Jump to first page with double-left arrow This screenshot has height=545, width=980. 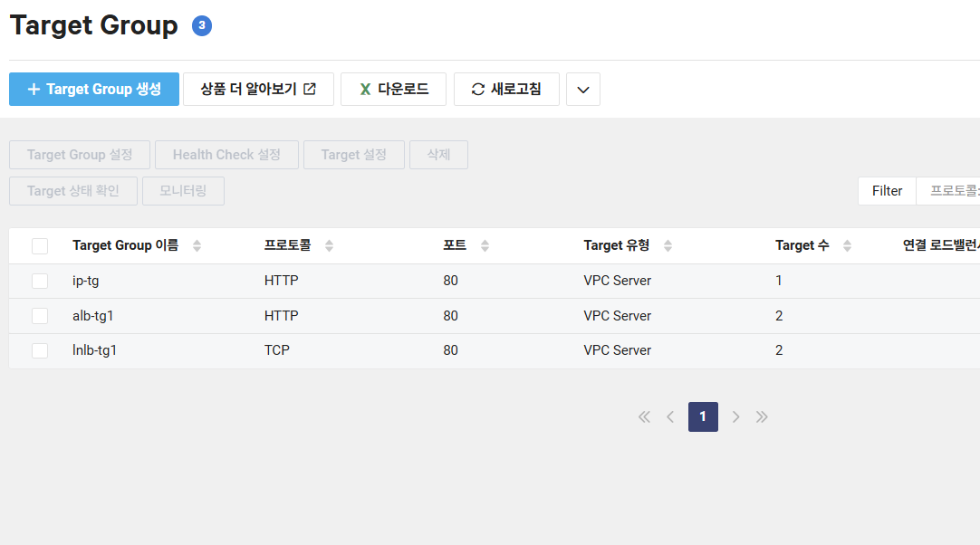644,416
